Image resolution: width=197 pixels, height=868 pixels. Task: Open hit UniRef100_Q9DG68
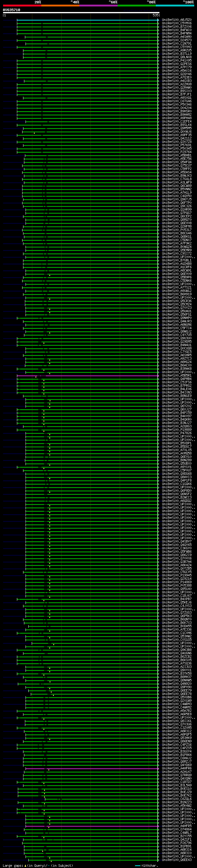coord(177,474)
